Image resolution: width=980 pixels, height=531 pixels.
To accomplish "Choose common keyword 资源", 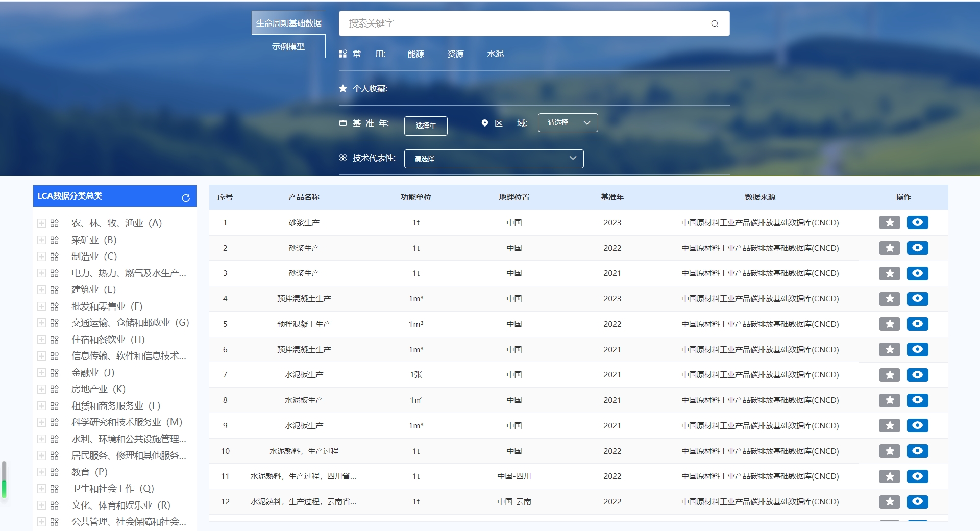I will pyautogui.click(x=455, y=54).
